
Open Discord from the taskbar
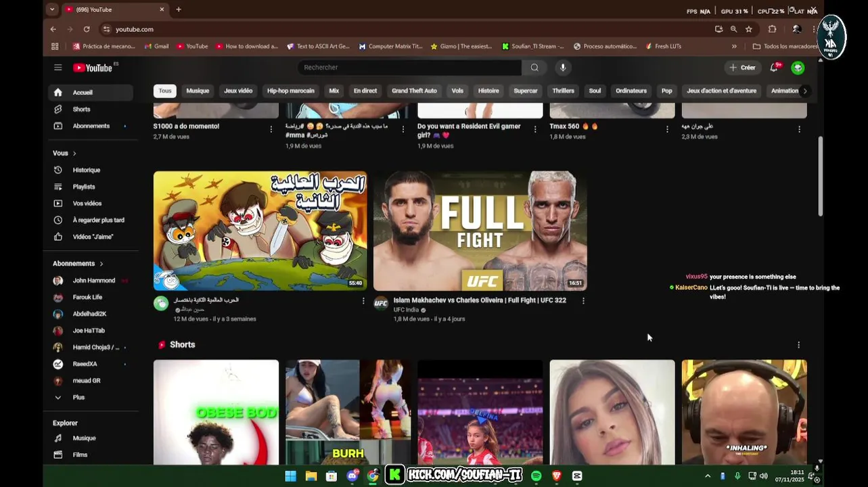point(352,476)
